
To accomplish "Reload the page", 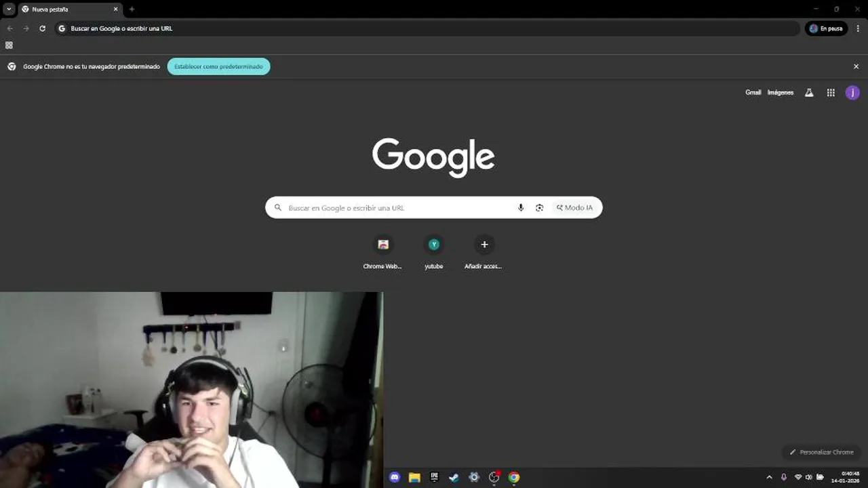I will pos(42,28).
